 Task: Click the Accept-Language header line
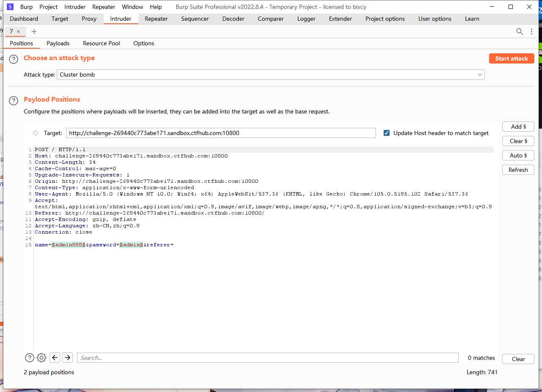pos(87,226)
